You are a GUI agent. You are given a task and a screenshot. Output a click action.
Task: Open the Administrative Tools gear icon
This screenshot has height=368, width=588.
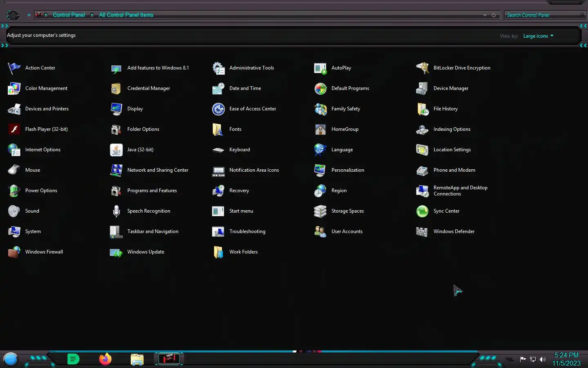(x=218, y=68)
